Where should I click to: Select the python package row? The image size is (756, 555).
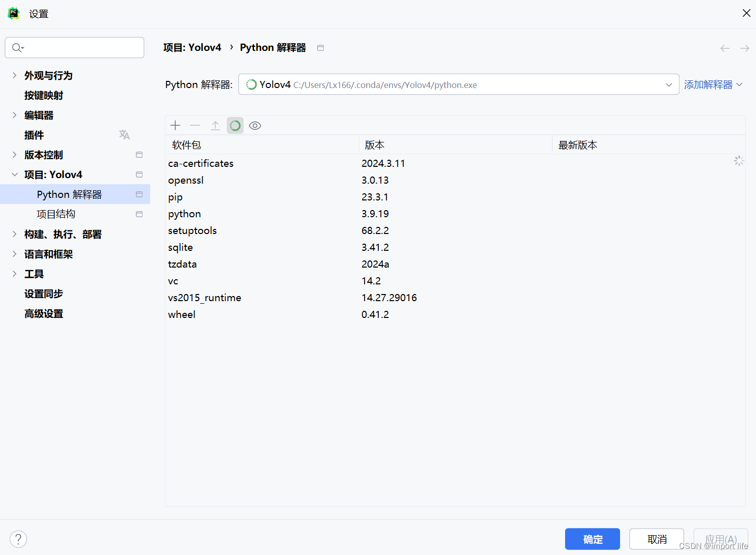pos(455,214)
